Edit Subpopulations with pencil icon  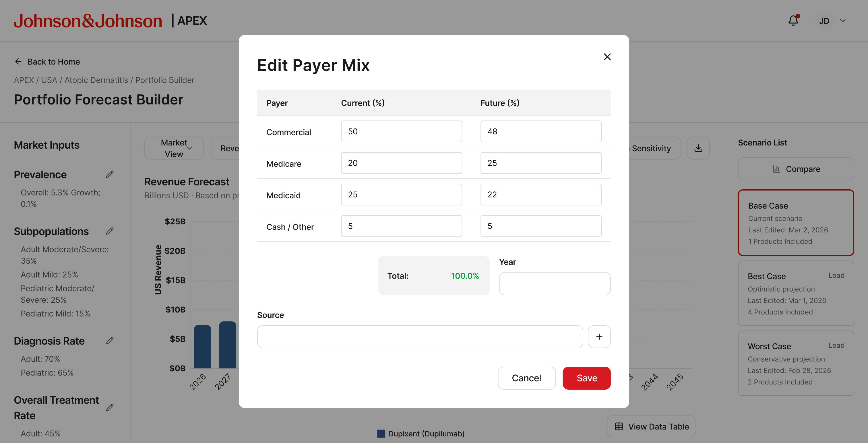tap(110, 231)
